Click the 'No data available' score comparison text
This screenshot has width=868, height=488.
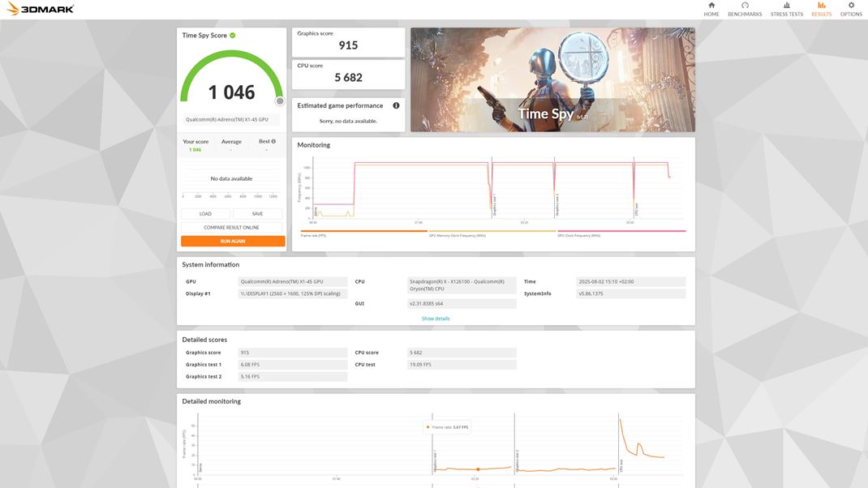[x=231, y=178]
